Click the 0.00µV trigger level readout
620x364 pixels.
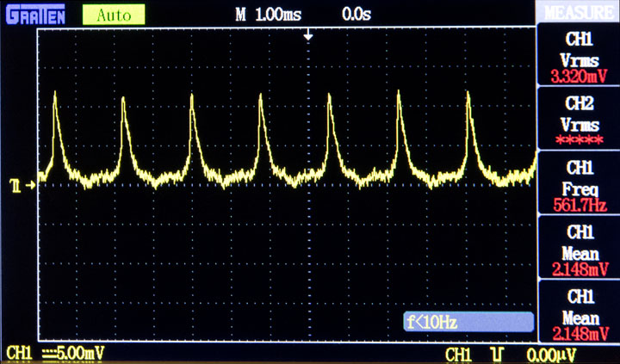tap(552, 355)
